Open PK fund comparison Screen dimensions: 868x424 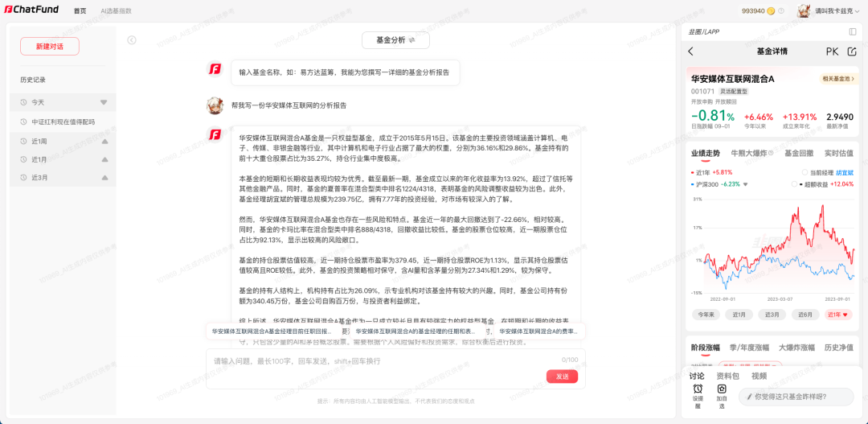coord(832,51)
